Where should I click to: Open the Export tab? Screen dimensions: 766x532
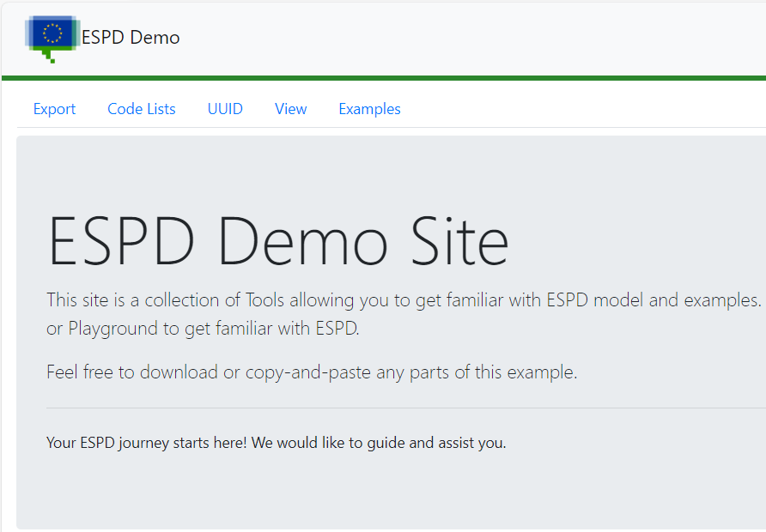coord(54,109)
